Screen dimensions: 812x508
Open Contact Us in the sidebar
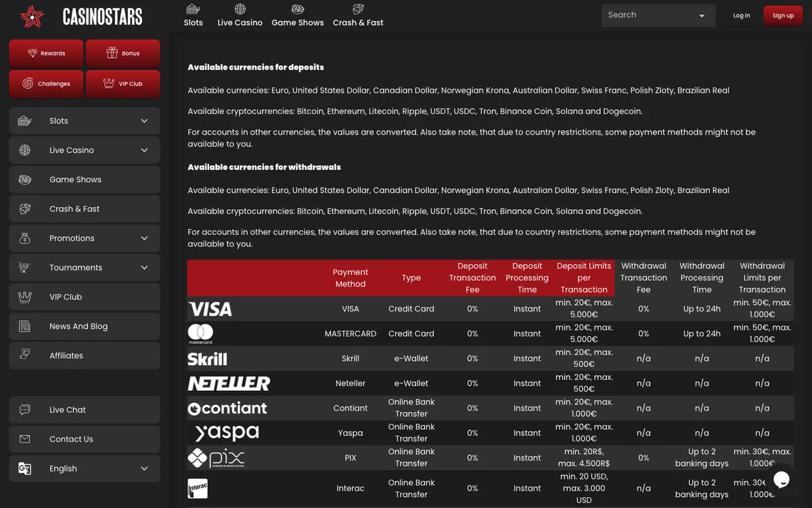pos(85,439)
